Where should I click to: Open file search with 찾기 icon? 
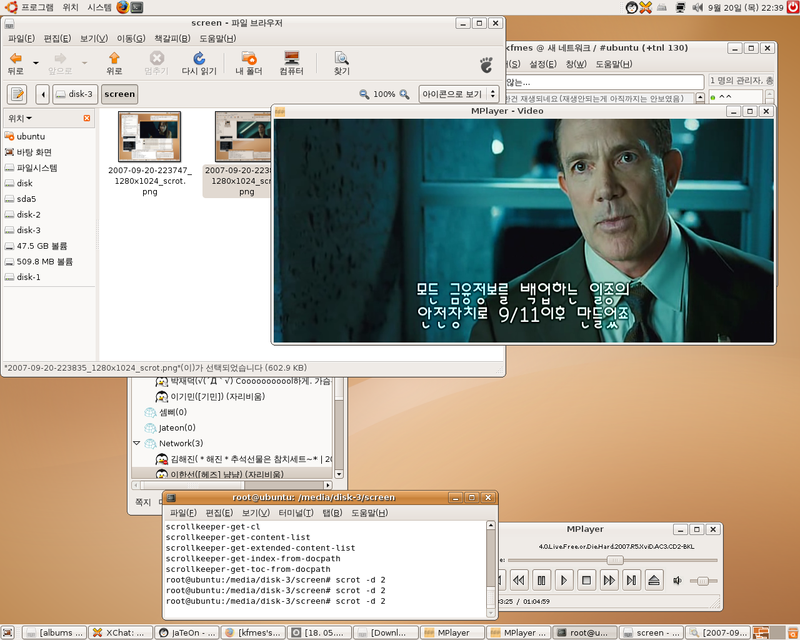pos(341,63)
